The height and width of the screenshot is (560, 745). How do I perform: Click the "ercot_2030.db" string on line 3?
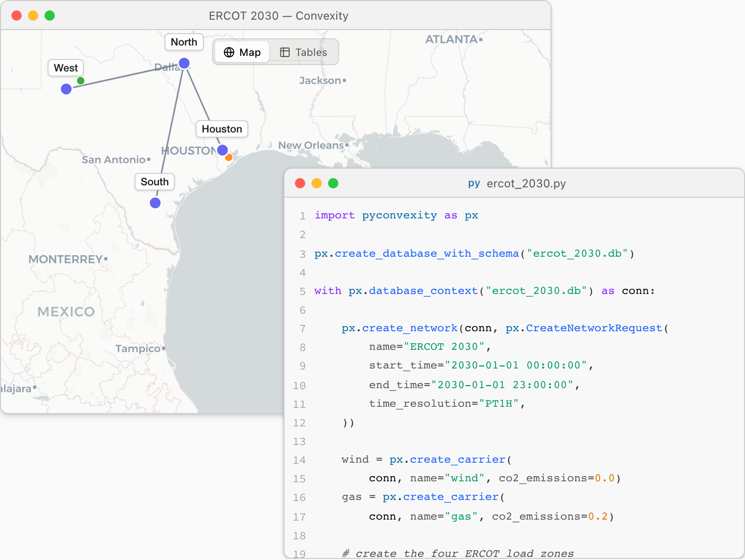577,254
